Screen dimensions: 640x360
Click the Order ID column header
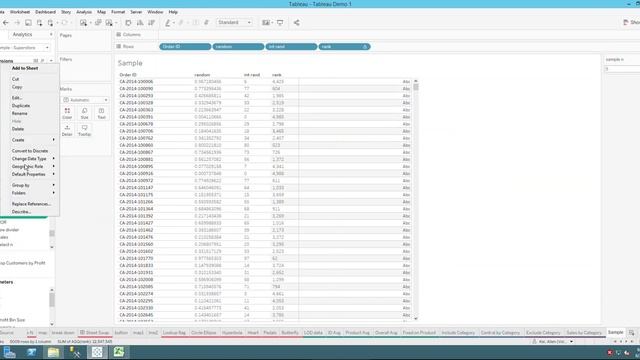pyautogui.click(x=128, y=75)
